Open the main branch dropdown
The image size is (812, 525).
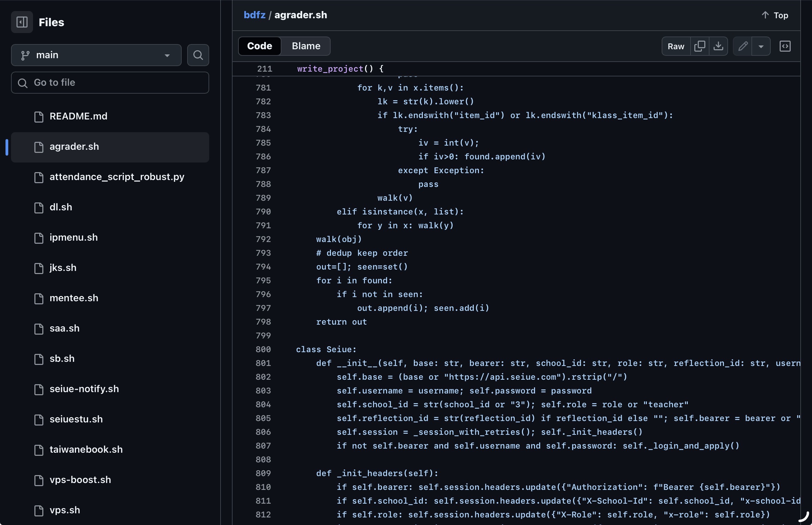pos(96,55)
